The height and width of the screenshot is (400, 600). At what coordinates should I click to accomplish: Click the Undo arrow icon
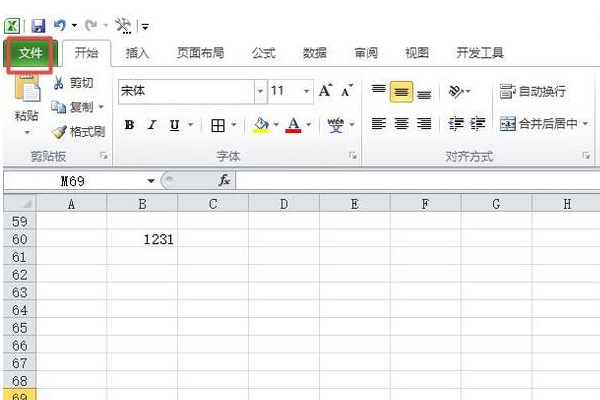pyautogui.click(x=60, y=26)
